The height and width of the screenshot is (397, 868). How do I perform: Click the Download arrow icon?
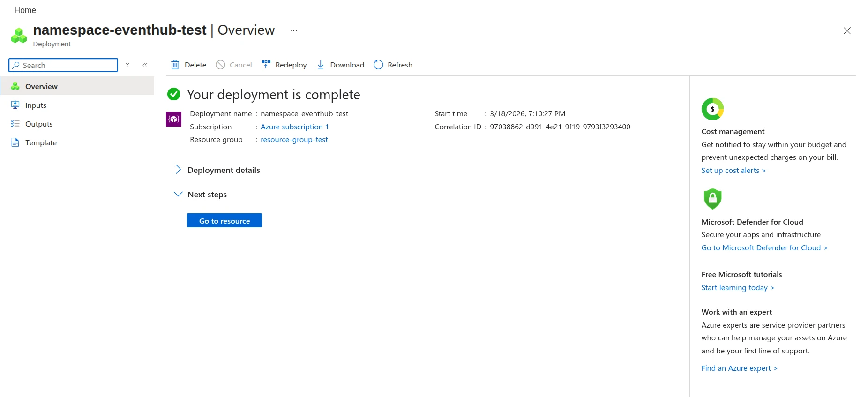point(321,65)
